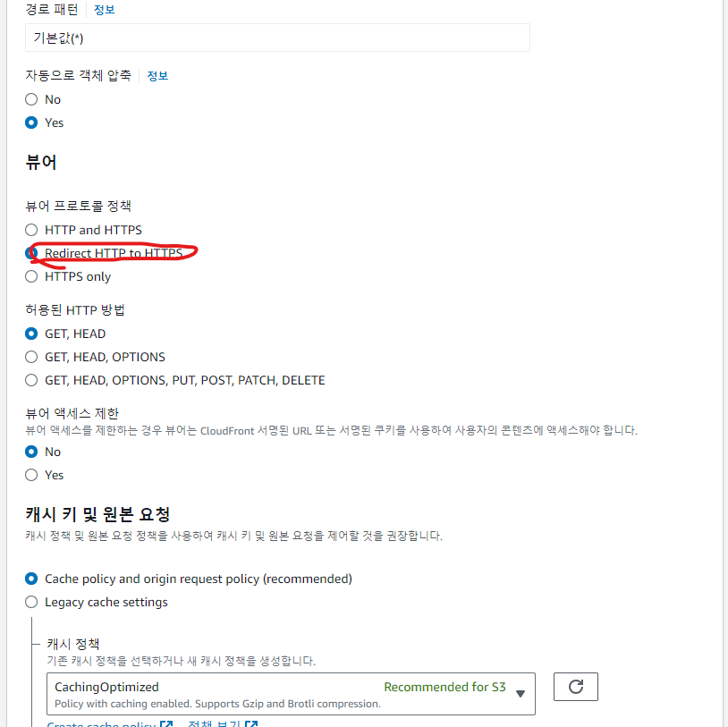The height and width of the screenshot is (727, 728).
Task: Click the 경로 패턴 input field
Action: pos(277,38)
